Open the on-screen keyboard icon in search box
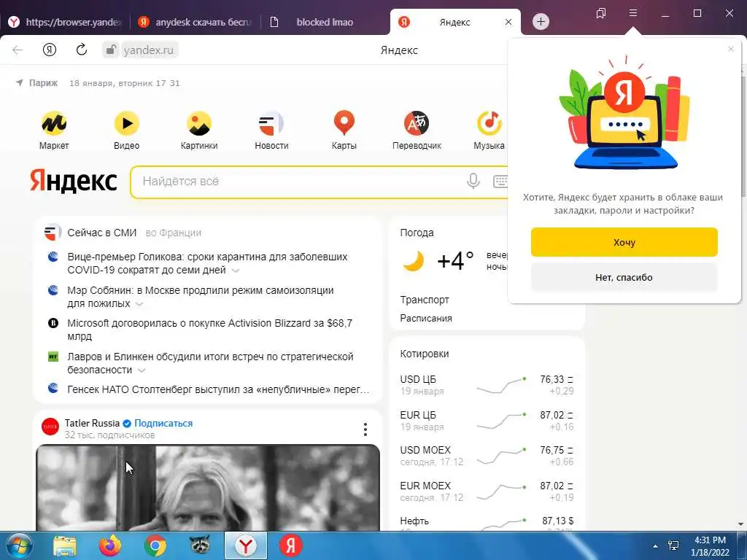 (x=500, y=181)
